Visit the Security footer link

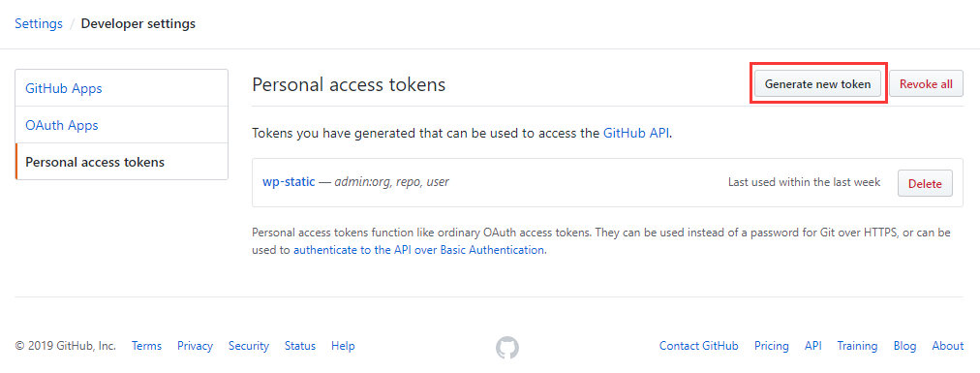pos(248,346)
